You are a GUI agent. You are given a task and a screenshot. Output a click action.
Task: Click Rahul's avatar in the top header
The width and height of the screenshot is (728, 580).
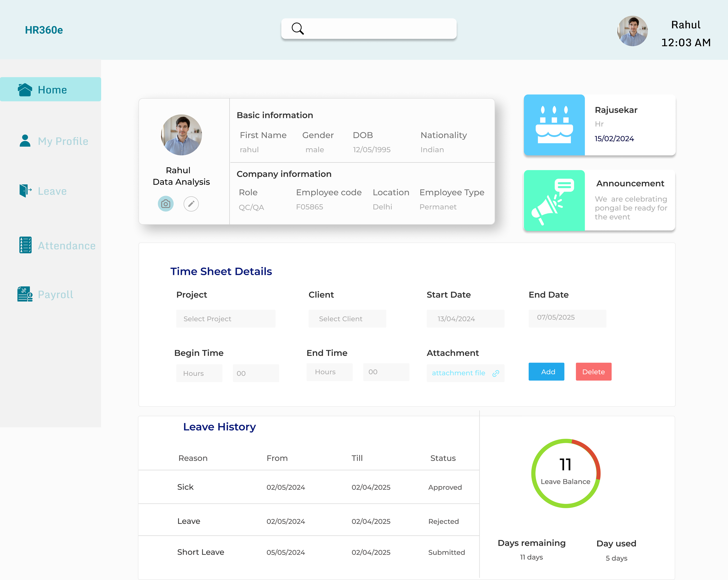click(x=632, y=31)
